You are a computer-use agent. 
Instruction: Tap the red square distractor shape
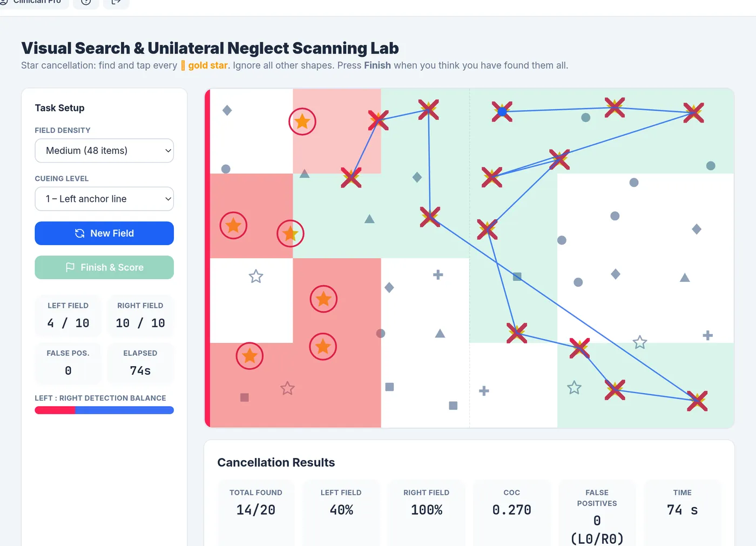coord(245,397)
